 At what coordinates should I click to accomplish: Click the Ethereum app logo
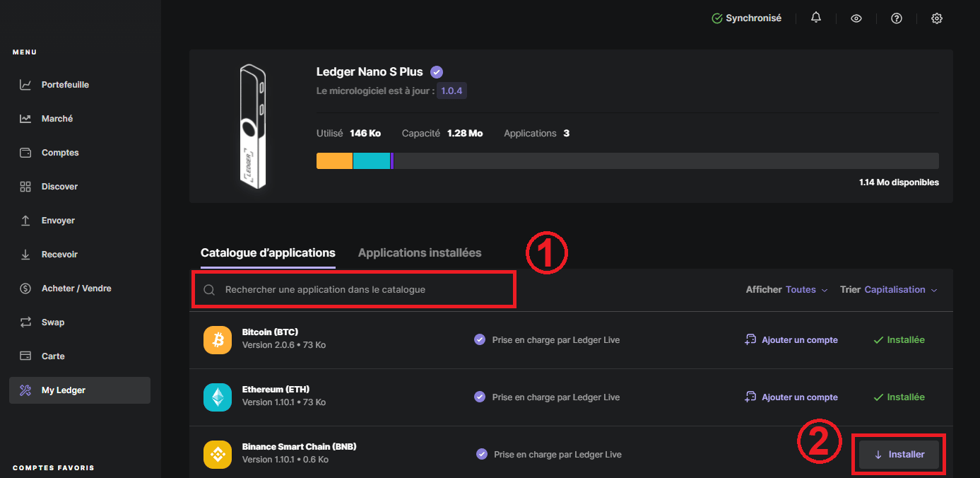pos(218,397)
